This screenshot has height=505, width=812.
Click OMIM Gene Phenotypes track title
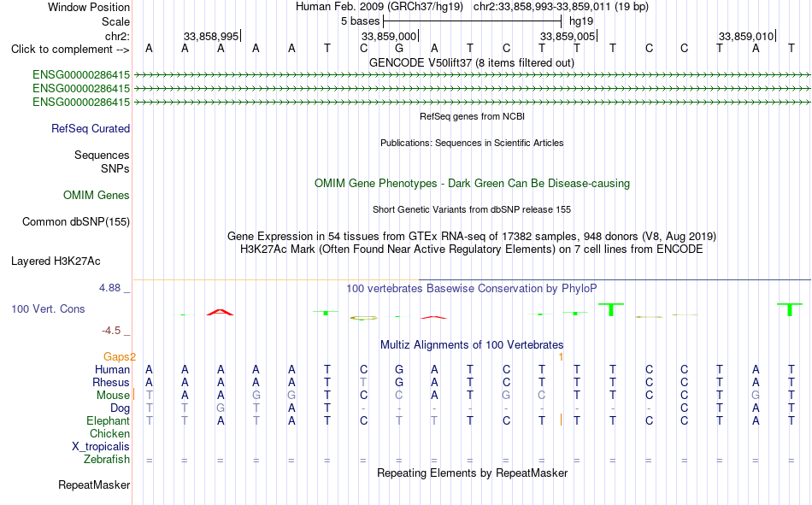[x=472, y=184]
